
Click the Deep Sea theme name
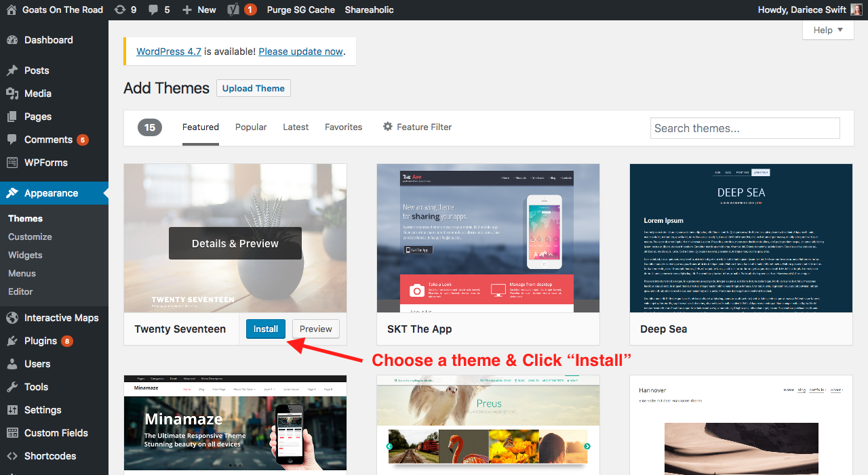point(664,329)
